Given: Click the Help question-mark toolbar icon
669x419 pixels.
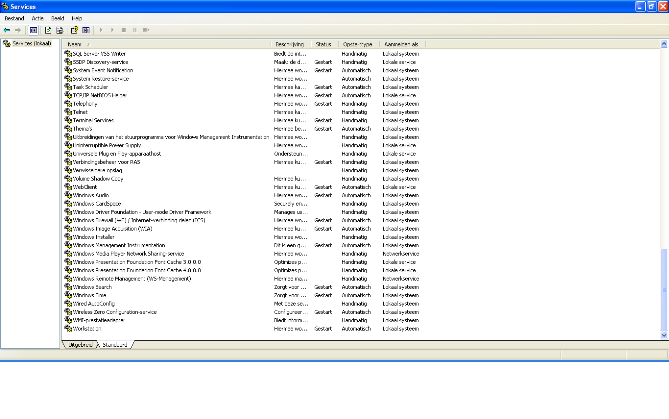Looking at the screenshot, I should click(74, 30).
